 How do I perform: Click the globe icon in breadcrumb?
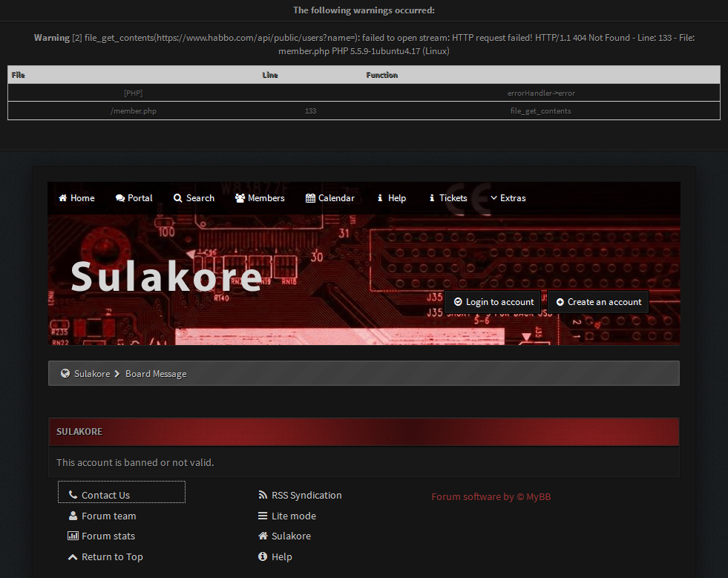[65, 373]
